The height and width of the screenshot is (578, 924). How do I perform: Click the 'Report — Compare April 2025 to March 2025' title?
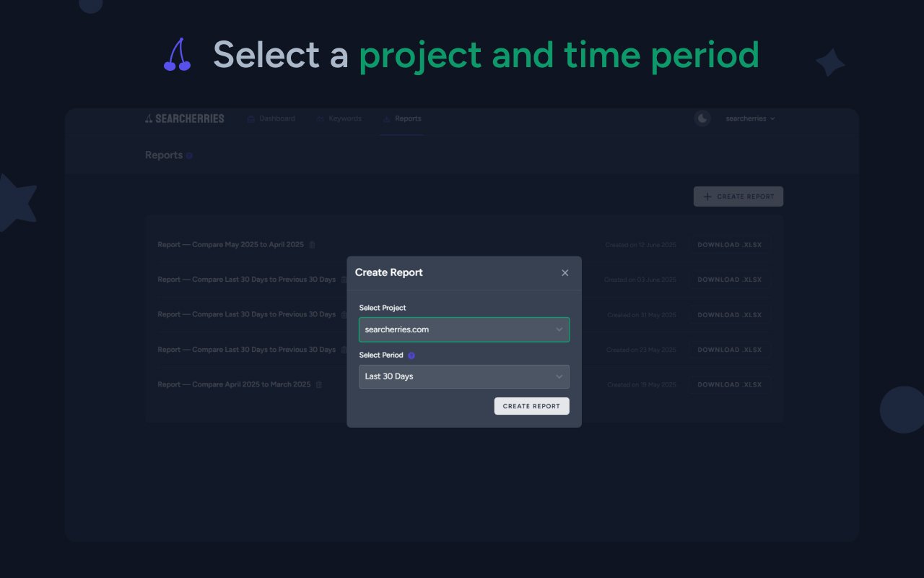pyautogui.click(x=234, y=384)
